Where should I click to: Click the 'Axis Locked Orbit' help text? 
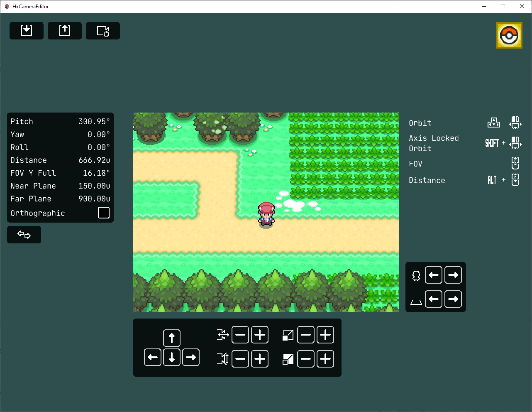(434, 143)
